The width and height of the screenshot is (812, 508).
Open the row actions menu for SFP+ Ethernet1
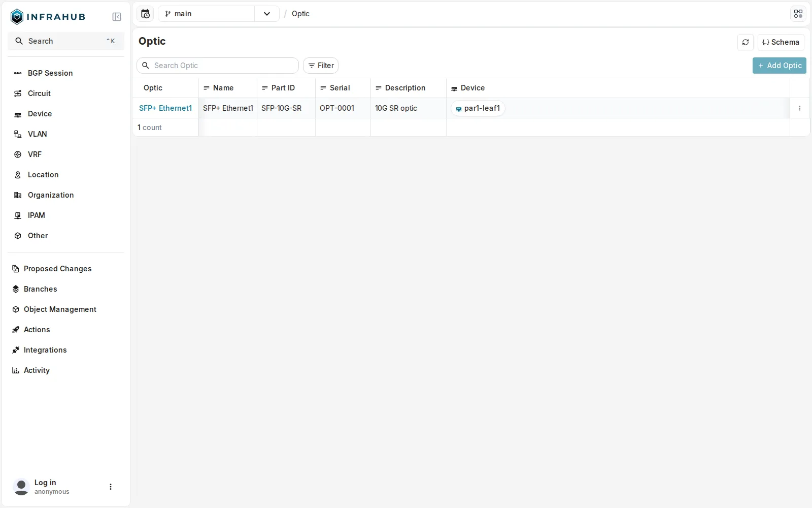[800, 108]
